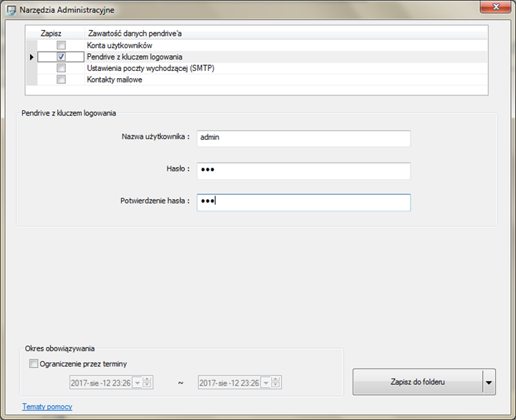Image resolution: width=516 pixels, height=420 pixels.
Task: Open the Tematy pomocy help link
Action: click(x=47, y=406)
